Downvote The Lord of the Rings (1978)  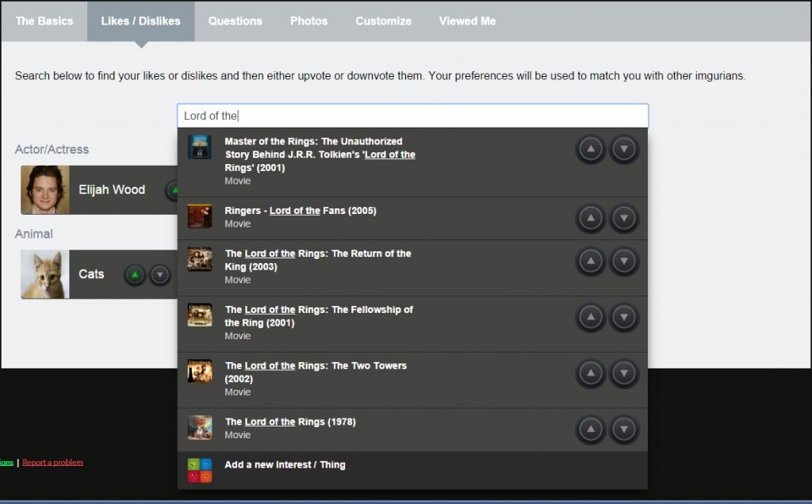click(624, 430)
